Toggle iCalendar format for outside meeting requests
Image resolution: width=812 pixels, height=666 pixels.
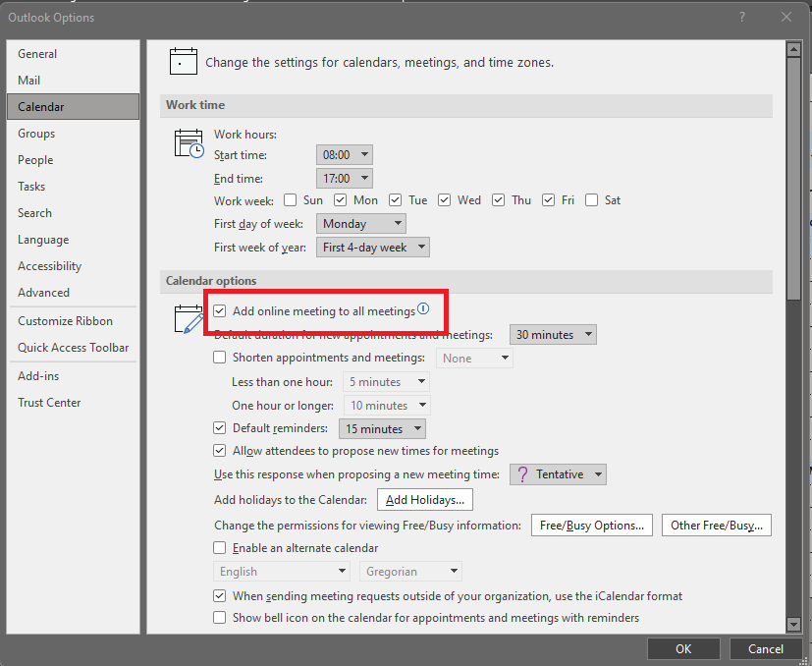click(x=220, y=596)
